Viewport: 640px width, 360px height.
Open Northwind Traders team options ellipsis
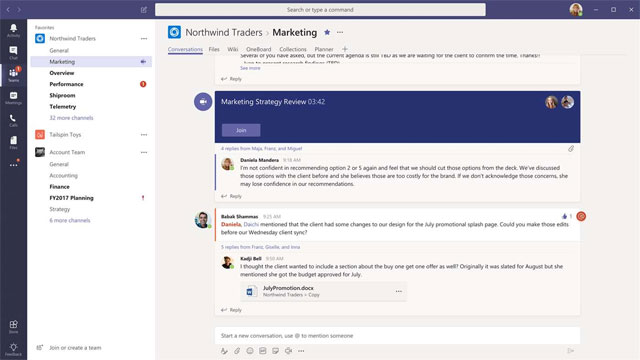(144, 38)
